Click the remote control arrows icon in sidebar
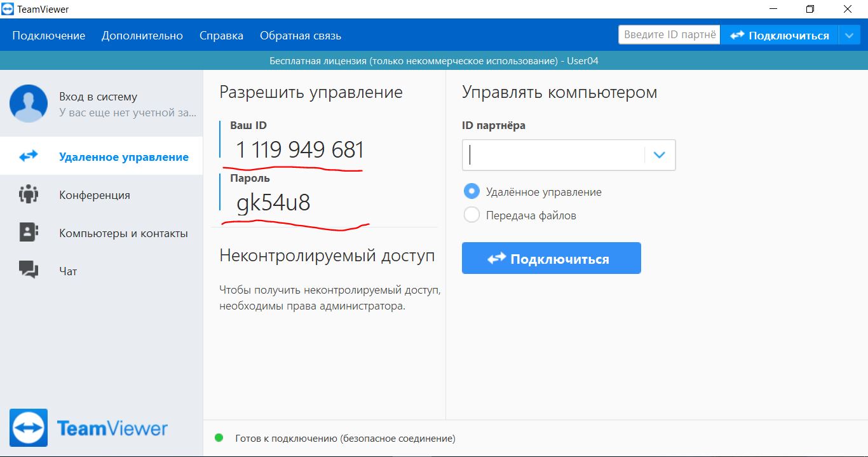Screen dimensions: 868x457 pyautogui.click(x=29, y=156)
